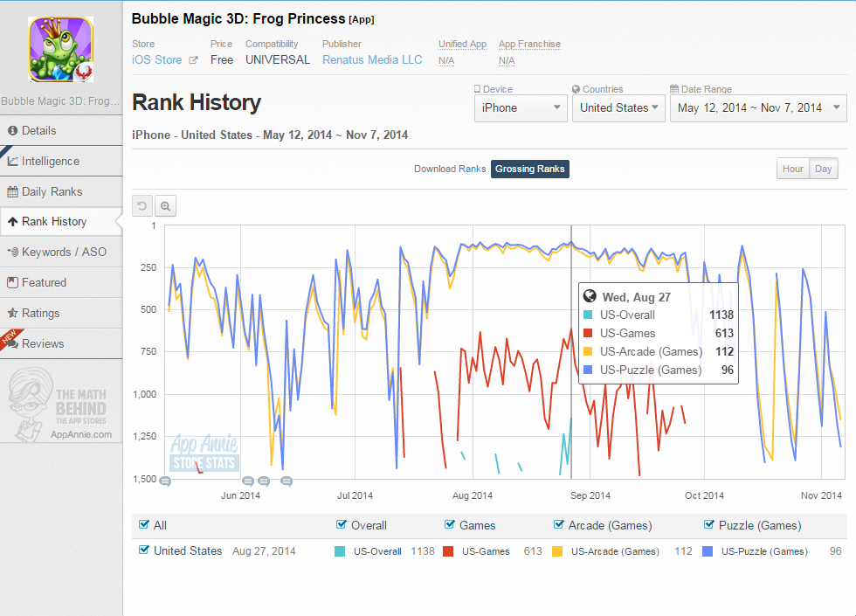The height and width of the screenshot is (616, 856).
Task: Click the Ratings star icon in sidebar
Action: tap(12, 313)
